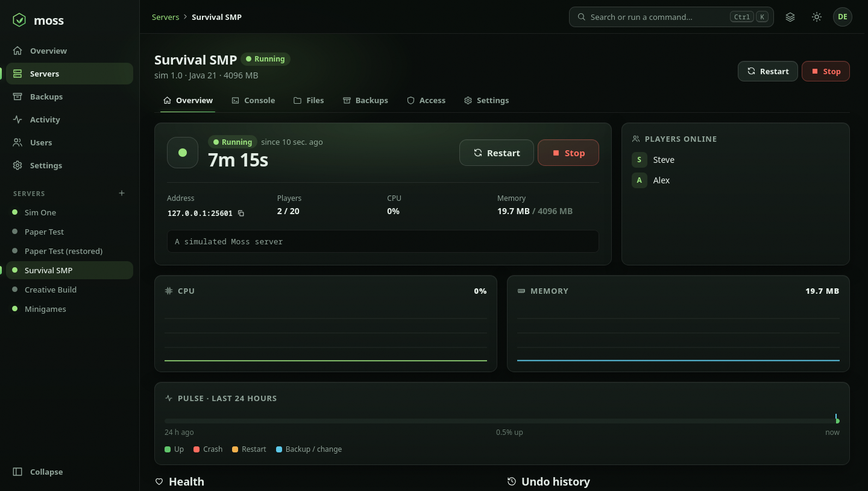Go to Overview in the sidebar
This screenshot has height=491, width=868.
click(x=69, y=51)
